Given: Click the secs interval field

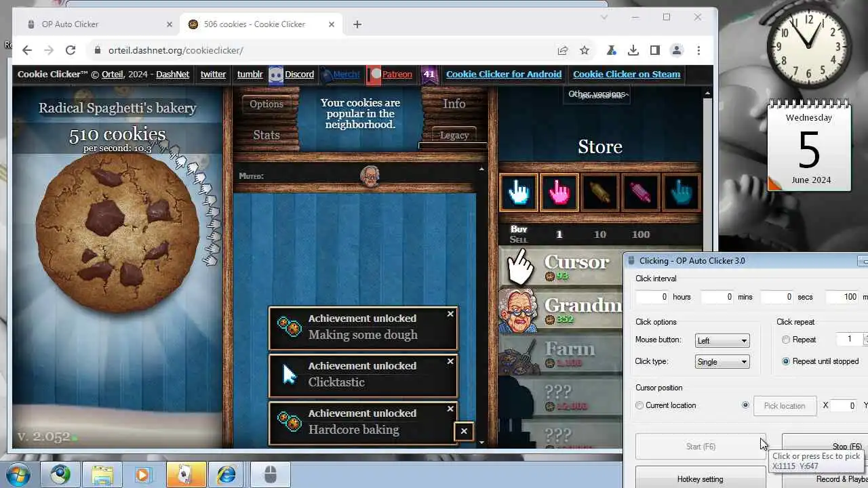Looking at the screenshot, I should [777, 297].
